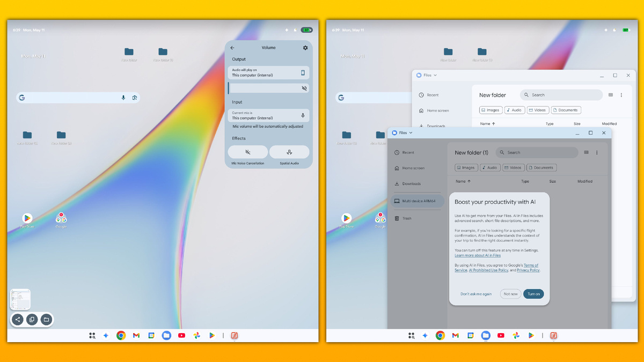Toggle the Documents filter chip in New folder (1) window

click(x=541, y=167)
